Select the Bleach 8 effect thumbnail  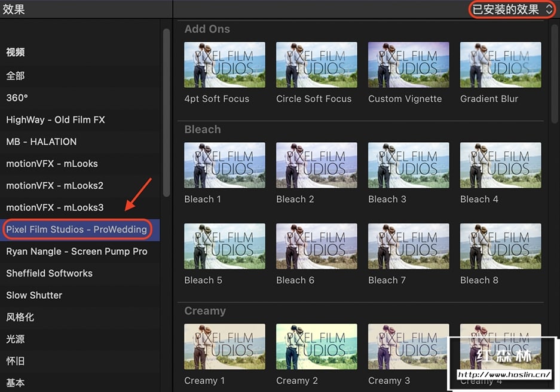[500, 246]
